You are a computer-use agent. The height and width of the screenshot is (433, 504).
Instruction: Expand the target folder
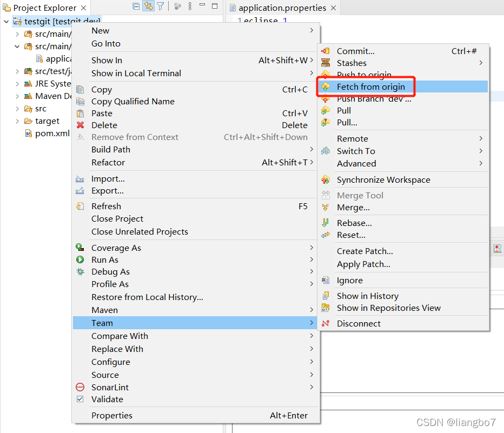click(x=17, y=121)
